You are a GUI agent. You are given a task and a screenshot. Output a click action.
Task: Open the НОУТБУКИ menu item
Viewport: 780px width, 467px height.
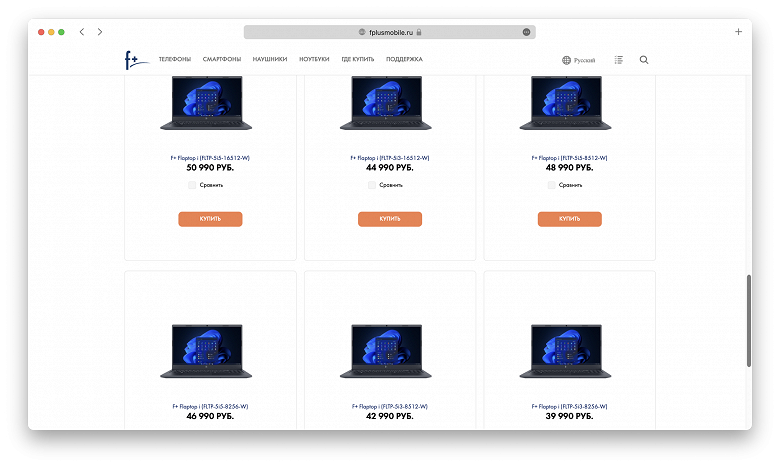314,59
